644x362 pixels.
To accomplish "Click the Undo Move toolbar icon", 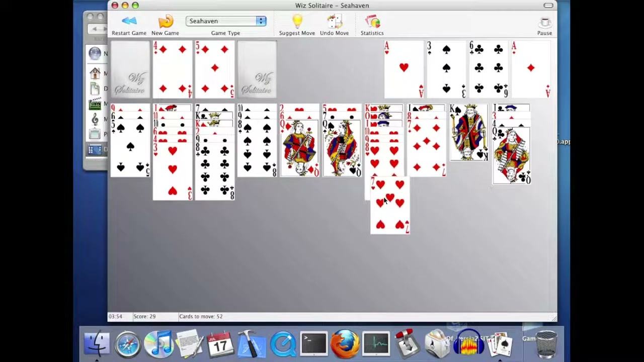I will [x=334, y=21].
